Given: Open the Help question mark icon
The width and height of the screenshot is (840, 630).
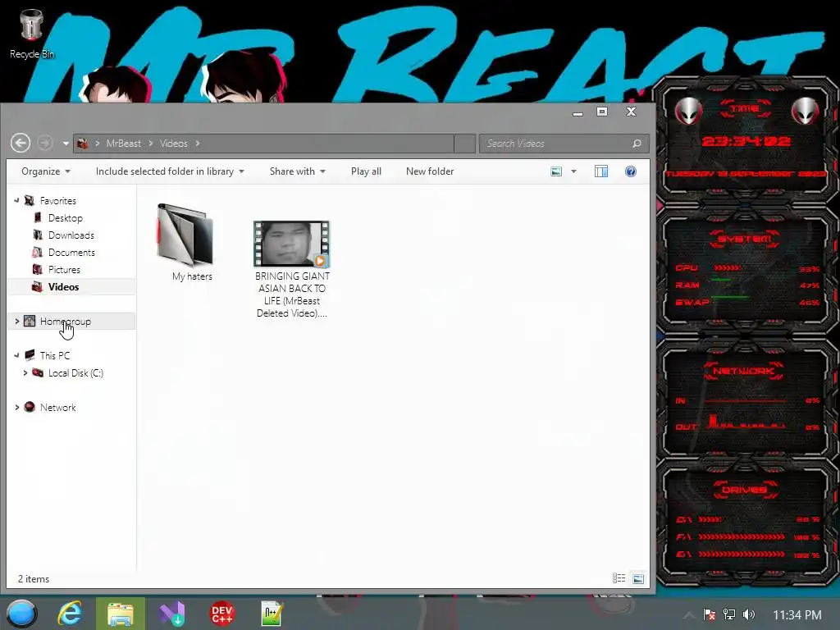Looking at the screenshot, I should point(631,171).
